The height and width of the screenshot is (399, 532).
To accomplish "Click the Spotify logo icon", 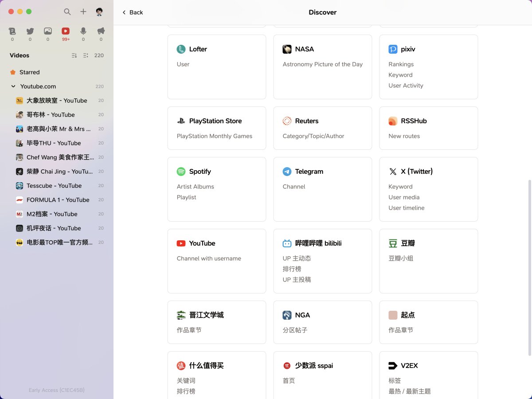I will click(181, 172).
